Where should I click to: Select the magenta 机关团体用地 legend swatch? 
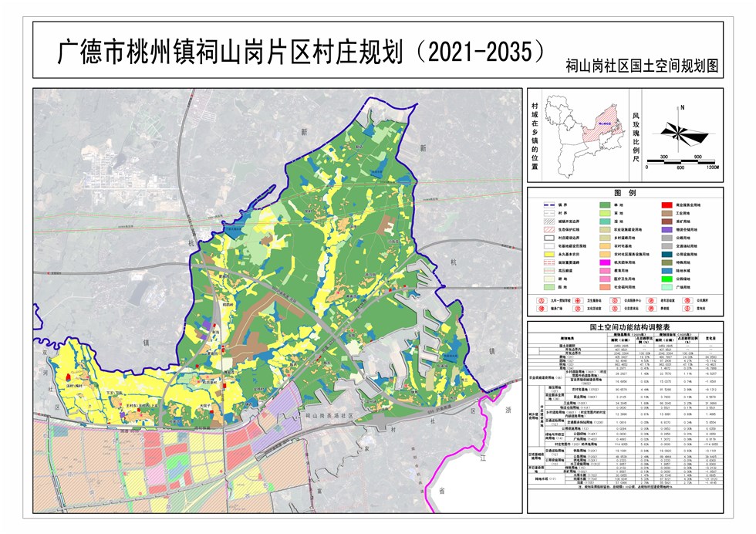pos(605,262)
